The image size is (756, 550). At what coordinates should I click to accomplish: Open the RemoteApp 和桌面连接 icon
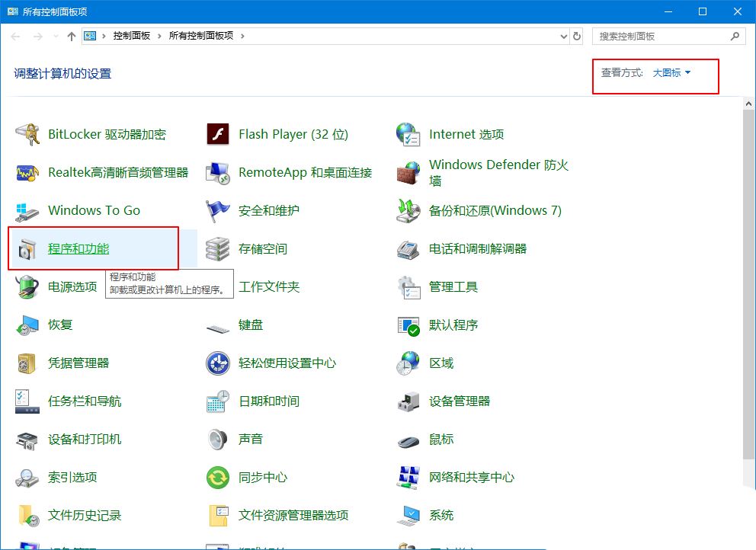(x=218, y=173)
